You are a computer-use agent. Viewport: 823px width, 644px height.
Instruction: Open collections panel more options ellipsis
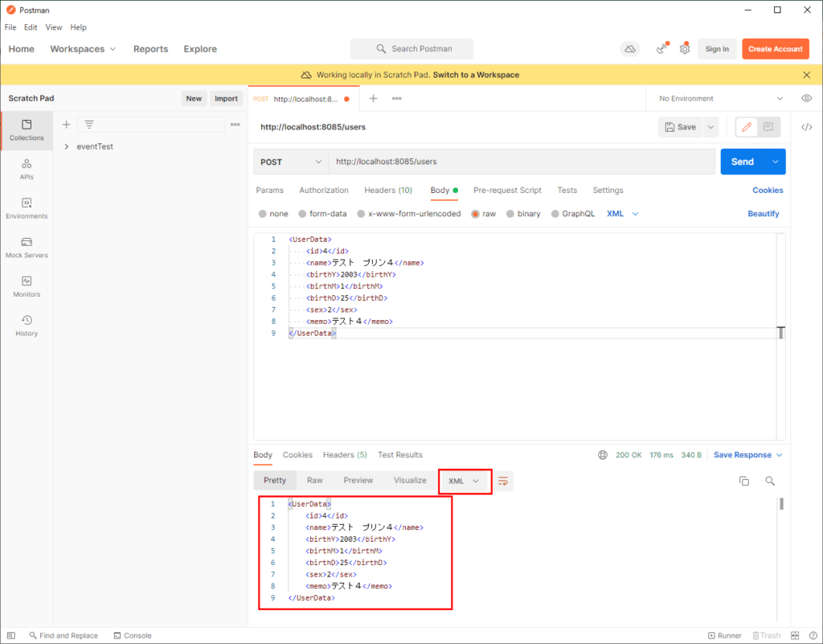pos(235,125)
